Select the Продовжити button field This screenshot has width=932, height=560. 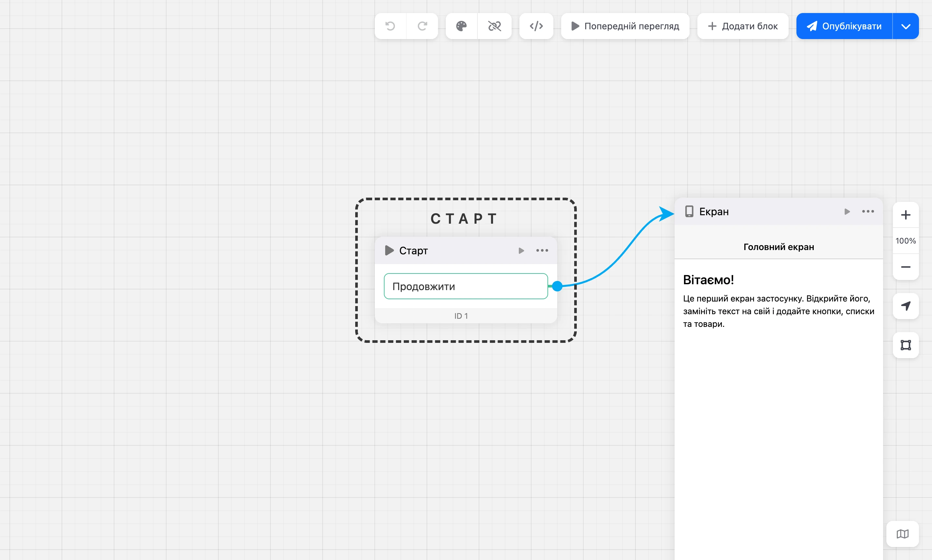(x=466, y=287)
